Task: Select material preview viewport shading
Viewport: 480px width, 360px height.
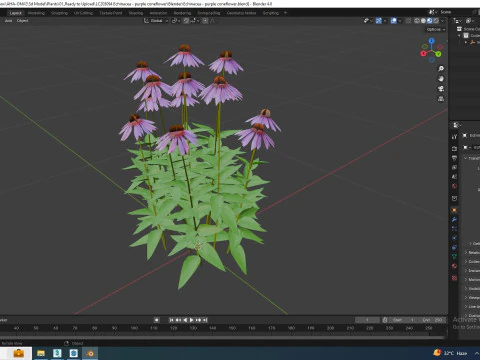Action: pos(430,21)
